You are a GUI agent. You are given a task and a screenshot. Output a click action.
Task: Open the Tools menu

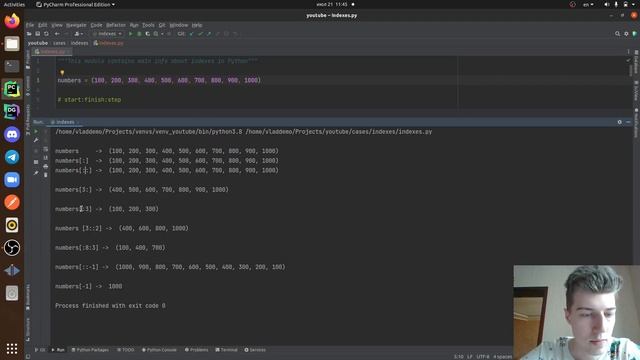point(148,25)
